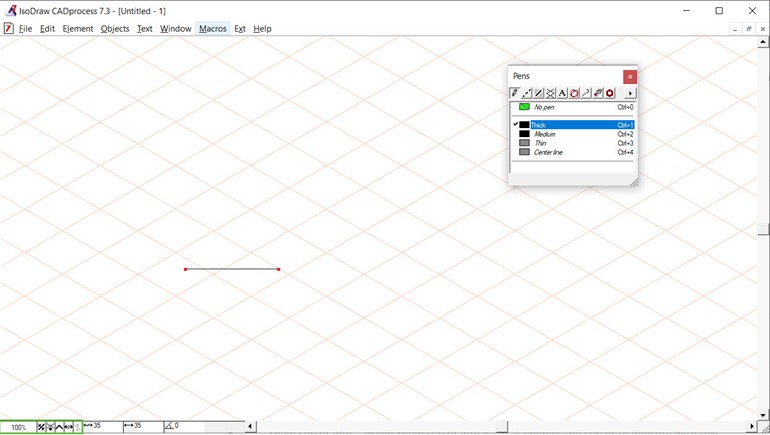Click the Pens palette resize grip

pyautogui.click(x=633, y=182)
